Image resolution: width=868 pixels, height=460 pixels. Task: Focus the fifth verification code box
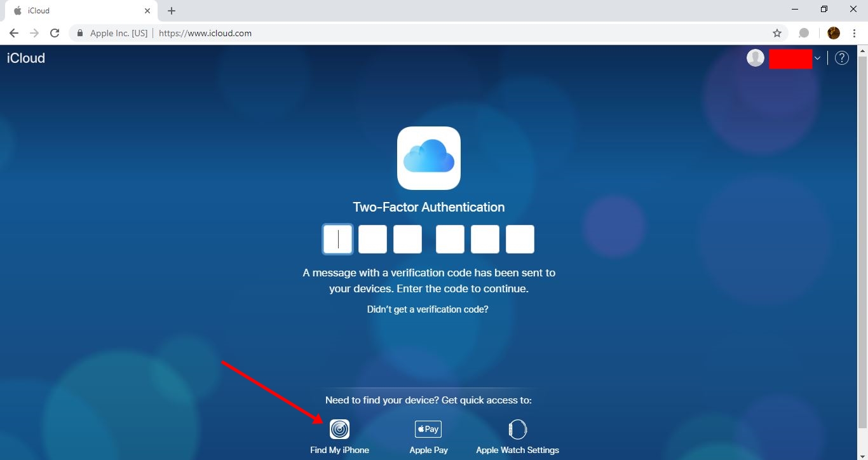pyautogui.click(x=485, y=240)
